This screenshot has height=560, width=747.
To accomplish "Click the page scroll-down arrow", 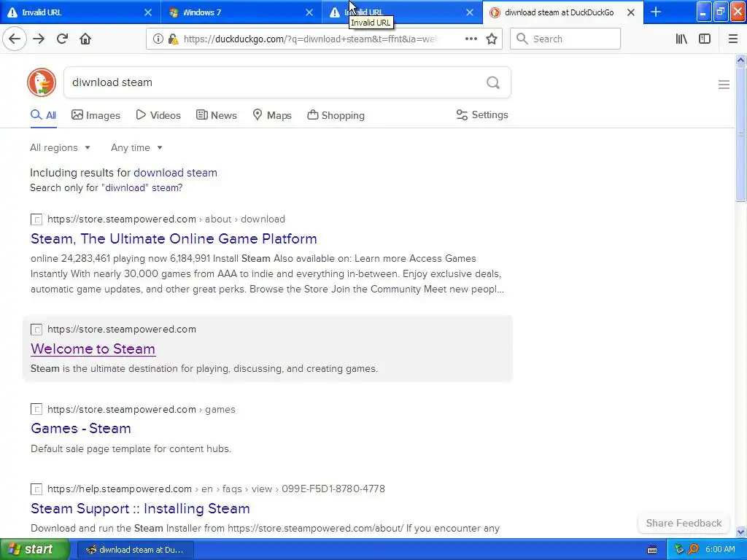I will point(741,532).
